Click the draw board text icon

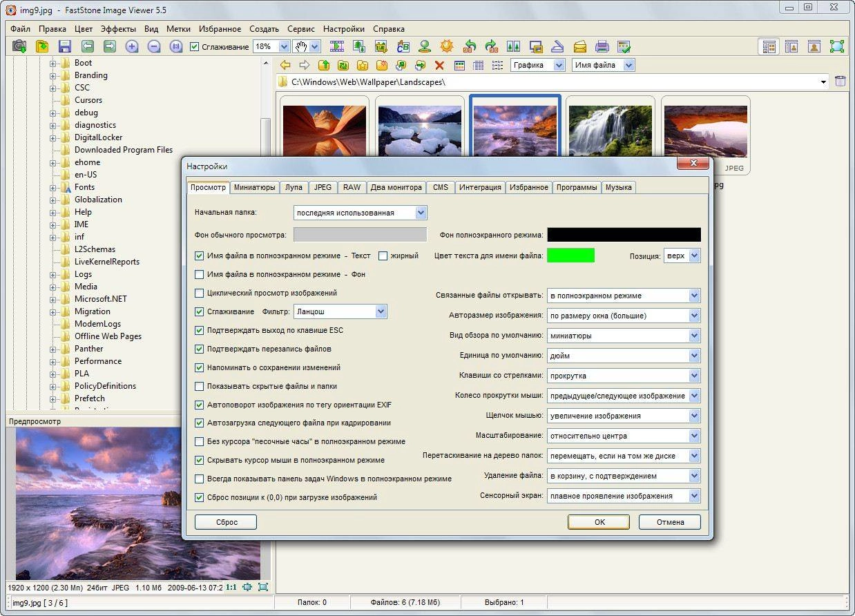(x=403, y=46)
